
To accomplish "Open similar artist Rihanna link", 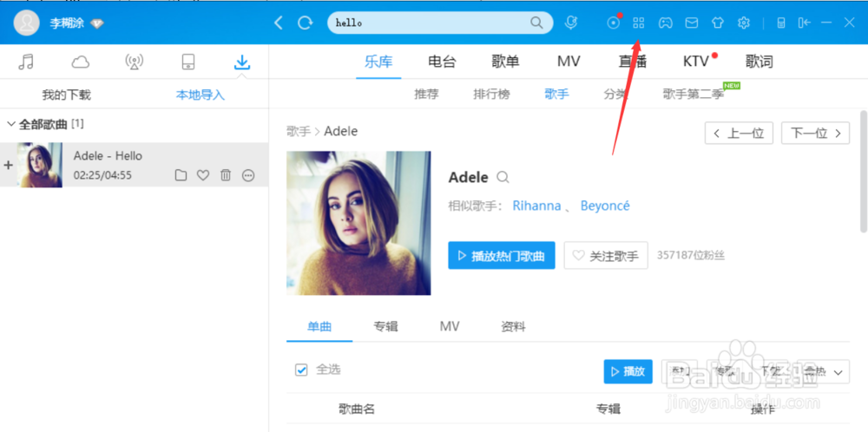I will (536, 206).
